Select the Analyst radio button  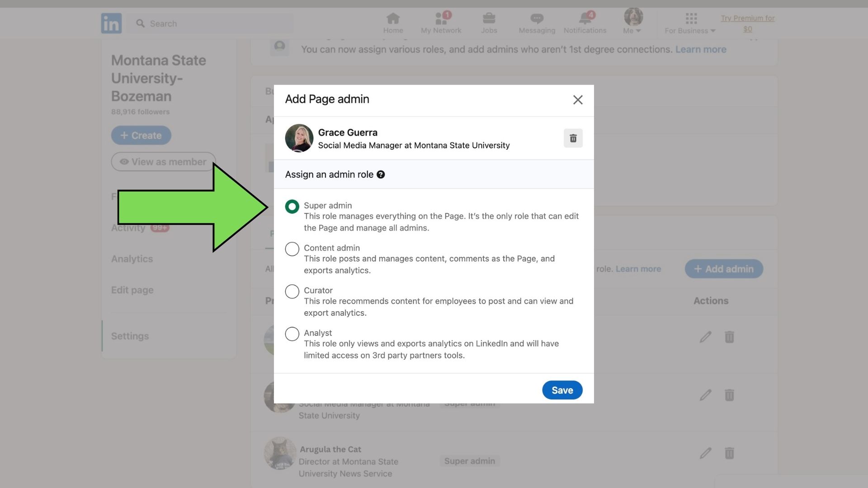click(292, 334)
